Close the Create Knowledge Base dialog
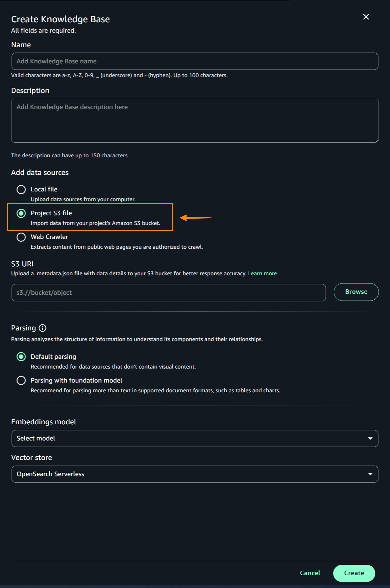390x588 pixels. [366, 17]
